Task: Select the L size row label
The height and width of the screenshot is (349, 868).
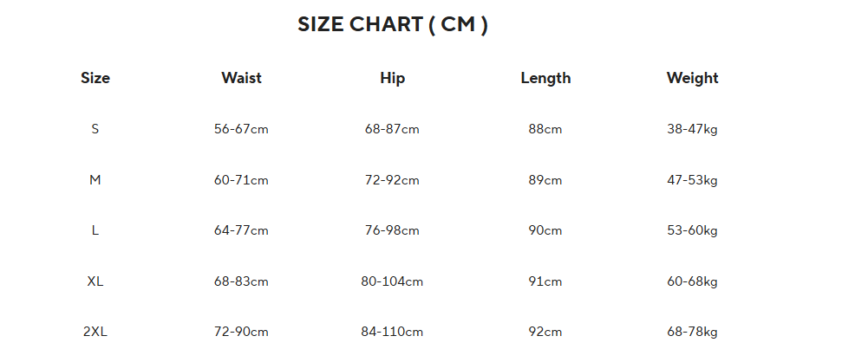Action: [x=95, y=230]
